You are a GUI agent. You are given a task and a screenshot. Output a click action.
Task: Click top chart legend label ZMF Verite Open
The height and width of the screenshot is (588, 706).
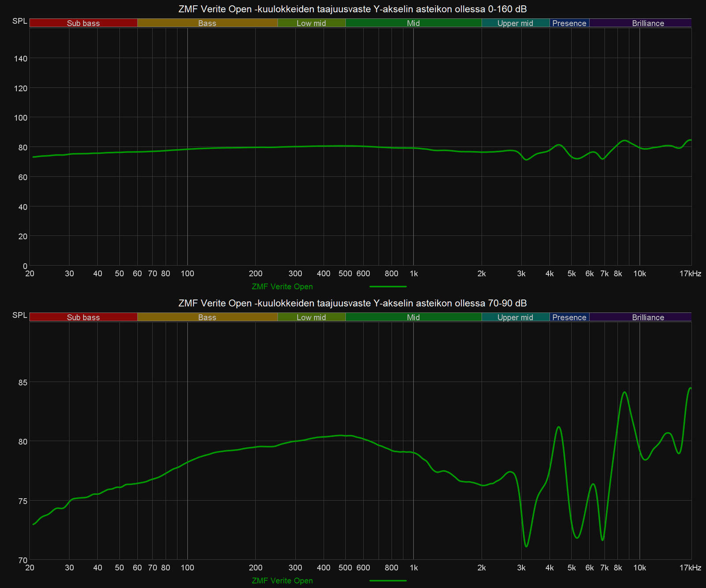point(282,287)
